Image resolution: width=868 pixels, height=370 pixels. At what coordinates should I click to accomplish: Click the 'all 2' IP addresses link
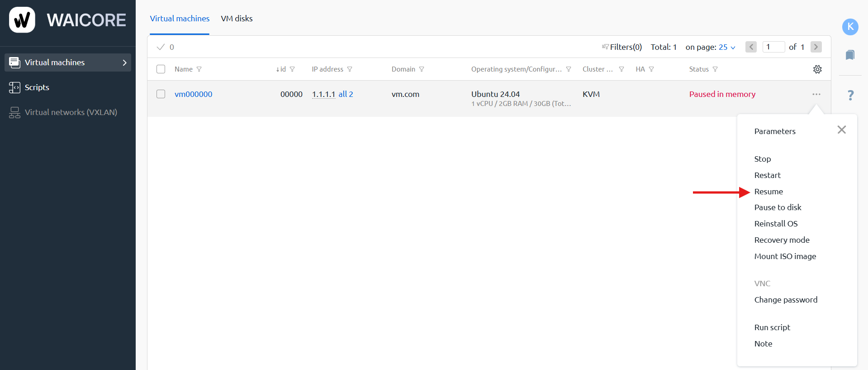346,94
